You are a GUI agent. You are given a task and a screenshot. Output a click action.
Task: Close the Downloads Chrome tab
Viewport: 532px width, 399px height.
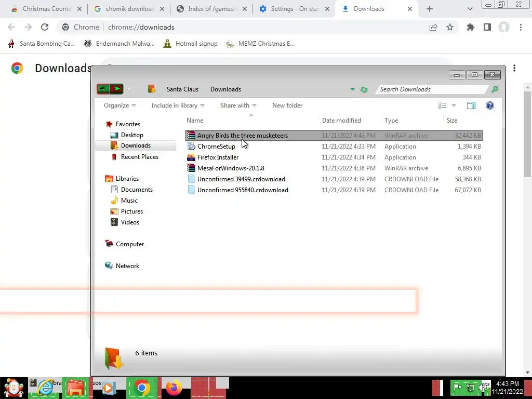[x=410, y=9]
